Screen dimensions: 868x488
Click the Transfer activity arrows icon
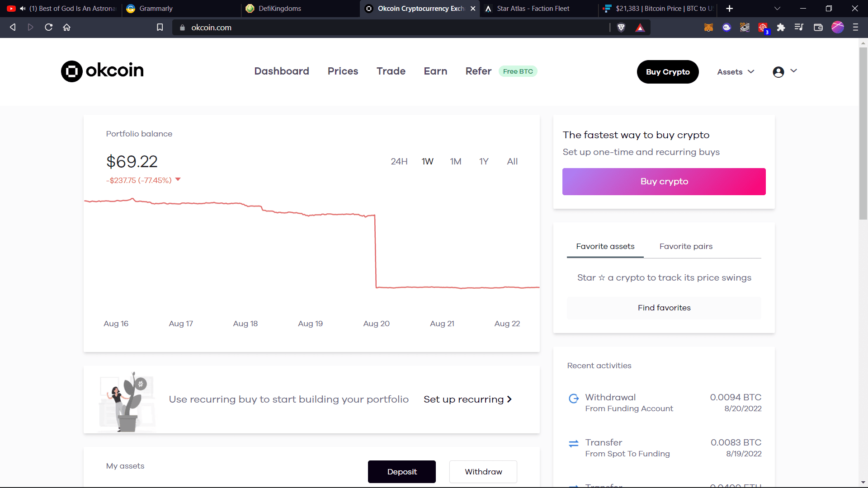point(574,444)
